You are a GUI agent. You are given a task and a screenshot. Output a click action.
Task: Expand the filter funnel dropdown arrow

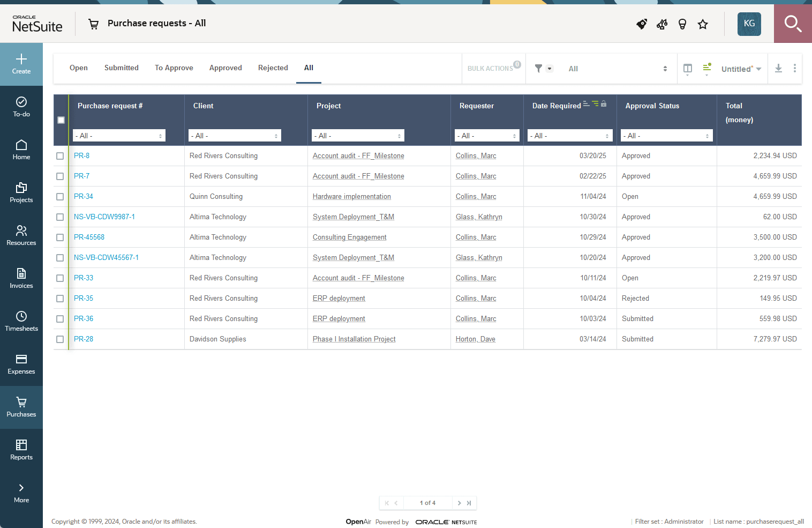(x=550, y=69)
